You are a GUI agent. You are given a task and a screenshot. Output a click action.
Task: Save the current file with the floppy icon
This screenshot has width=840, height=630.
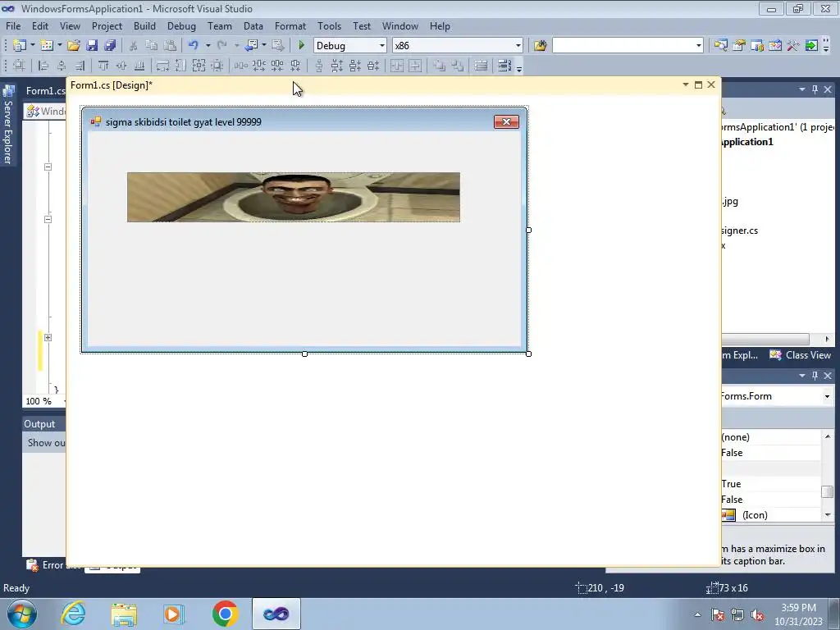pyautogui.click(x=92, y=46)
